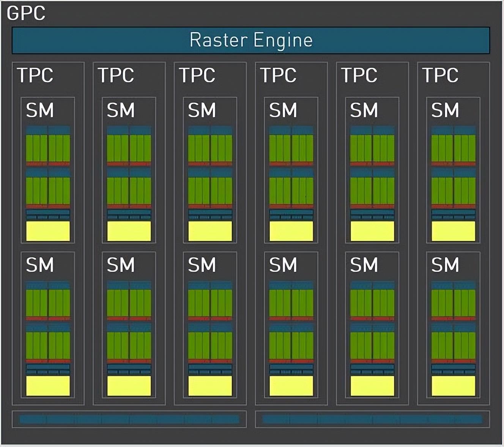Select the lower SM label in fifth TPC

[x=364, y=265]
